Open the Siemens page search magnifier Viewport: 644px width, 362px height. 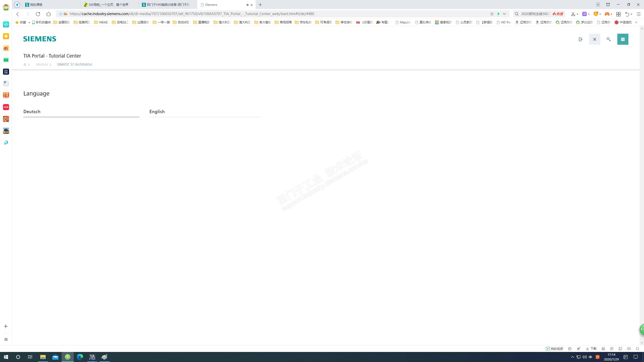tap(609, 39)
